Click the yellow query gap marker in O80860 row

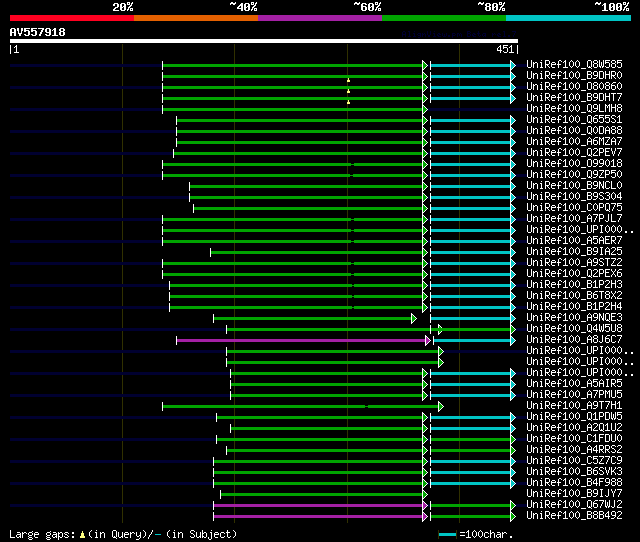348,91
